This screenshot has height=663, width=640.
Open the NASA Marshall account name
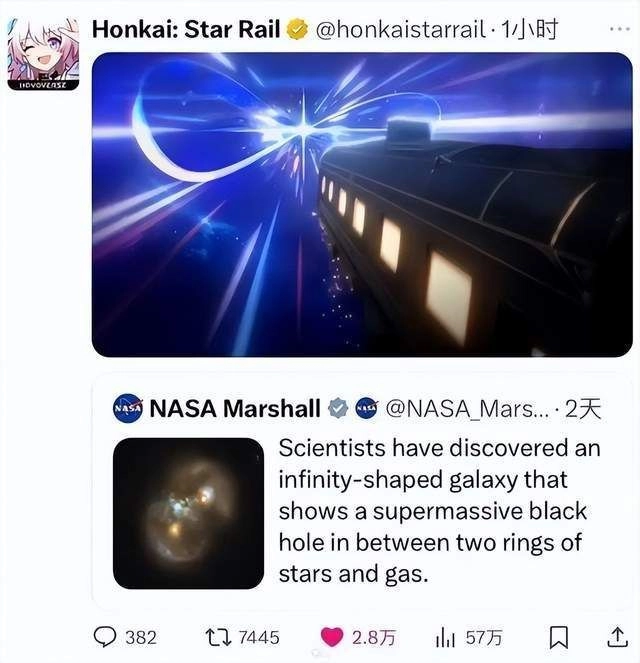pyautogui.click(x=235, y=407)
